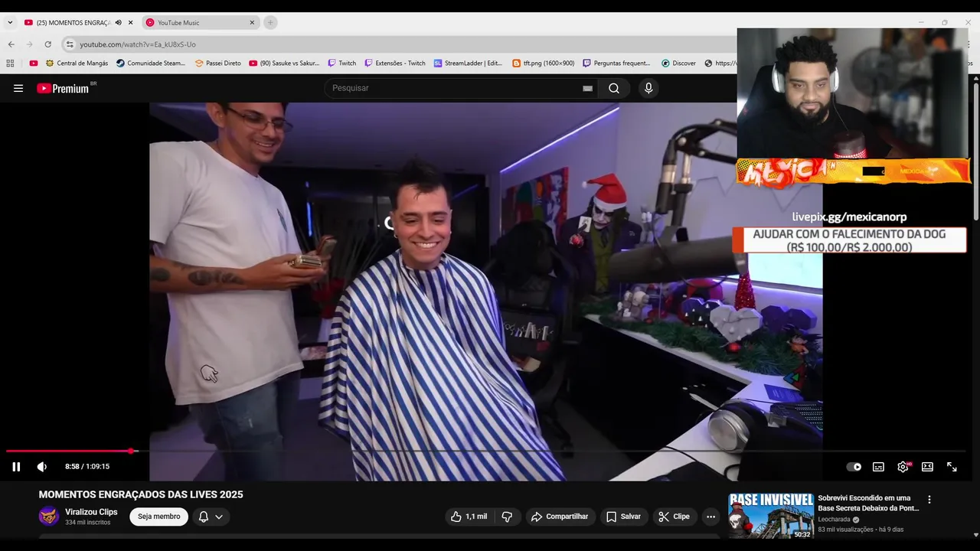
Task: Mute the video volume speaker icon
Action: [42, 467]
